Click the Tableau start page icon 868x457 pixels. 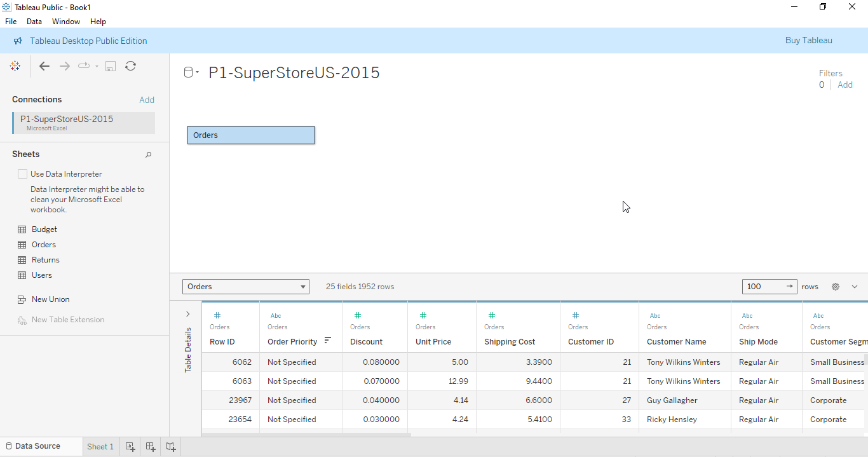tap(15, 66)
